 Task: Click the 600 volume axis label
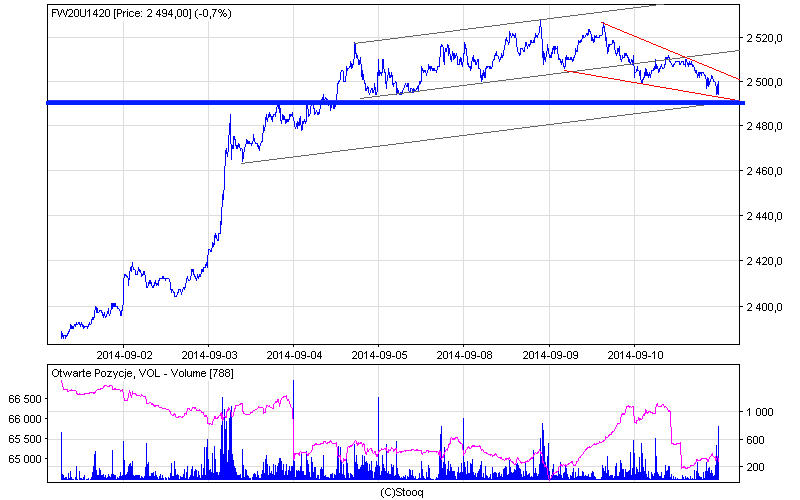(755, 440)
